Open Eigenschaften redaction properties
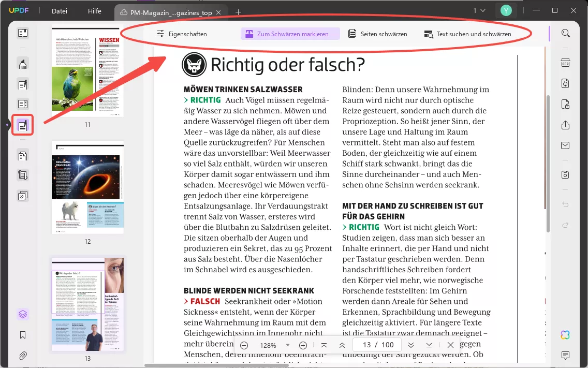Image resolution: width=588 pixels, height=368 pixels. [x=182, y=34]
